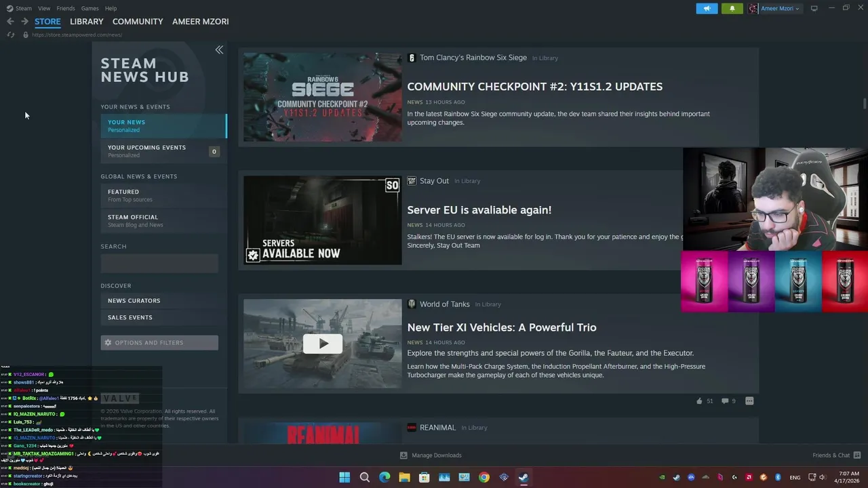Open the View menu
Screen dimensions: 868x488
pos(44,8)
